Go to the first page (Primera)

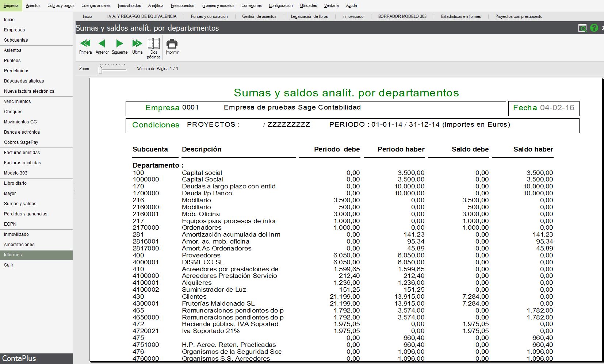(85, 46)
